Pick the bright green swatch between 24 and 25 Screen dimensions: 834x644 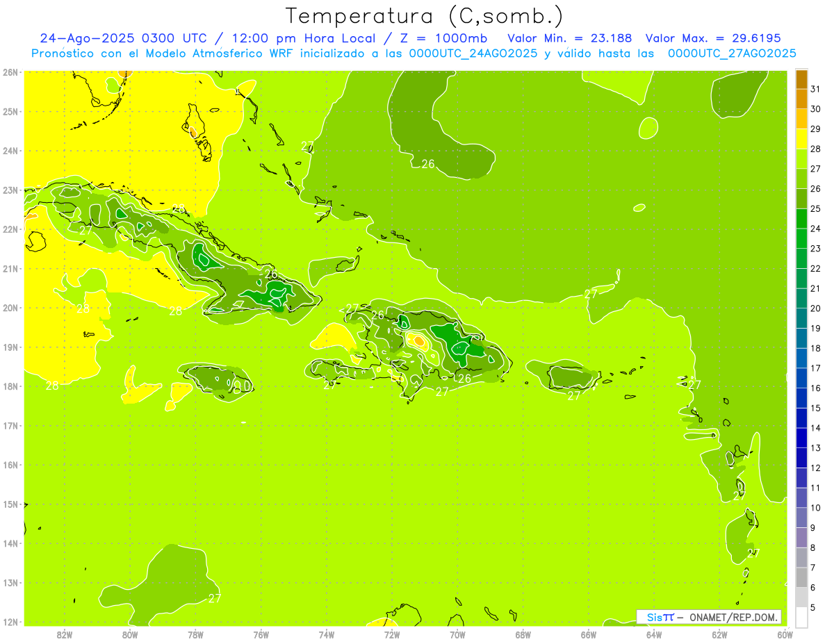click(x=801, y=219)
